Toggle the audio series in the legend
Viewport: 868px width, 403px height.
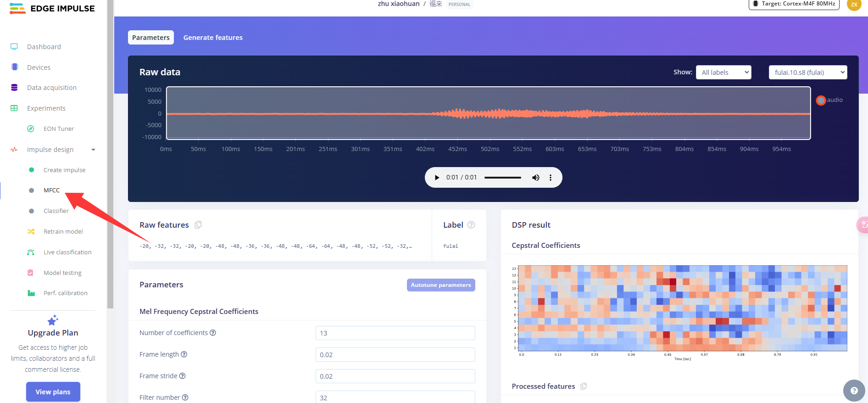pos(821,100)
